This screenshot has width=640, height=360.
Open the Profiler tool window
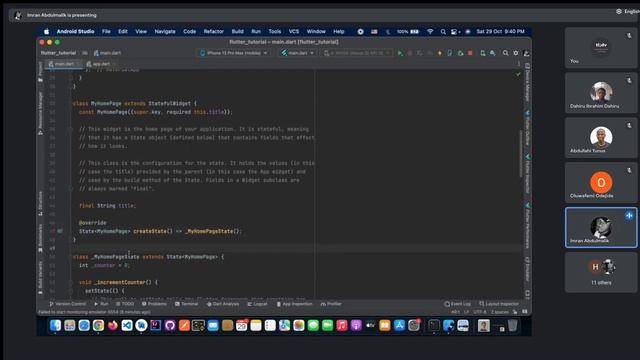[x=331, y=304]
